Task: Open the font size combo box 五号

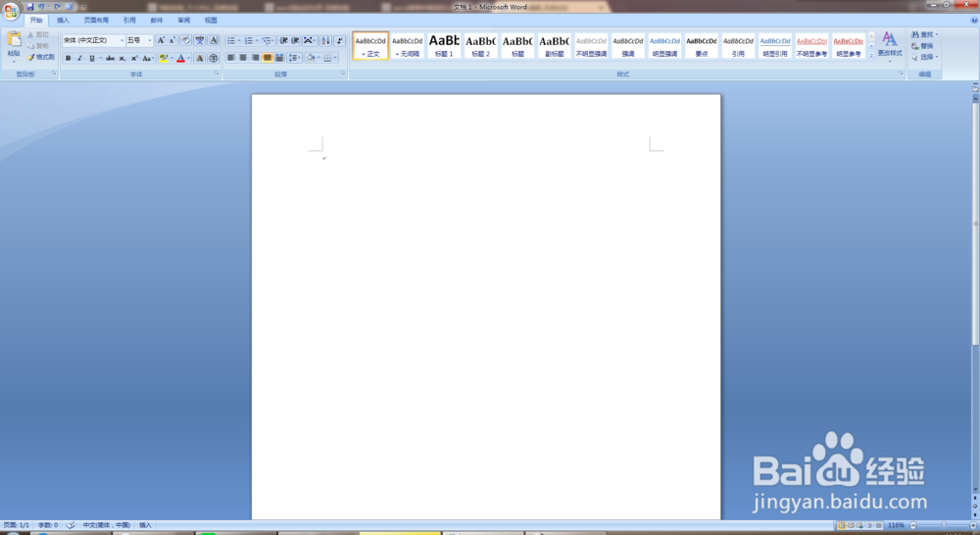Action: (x=139, y=40)
